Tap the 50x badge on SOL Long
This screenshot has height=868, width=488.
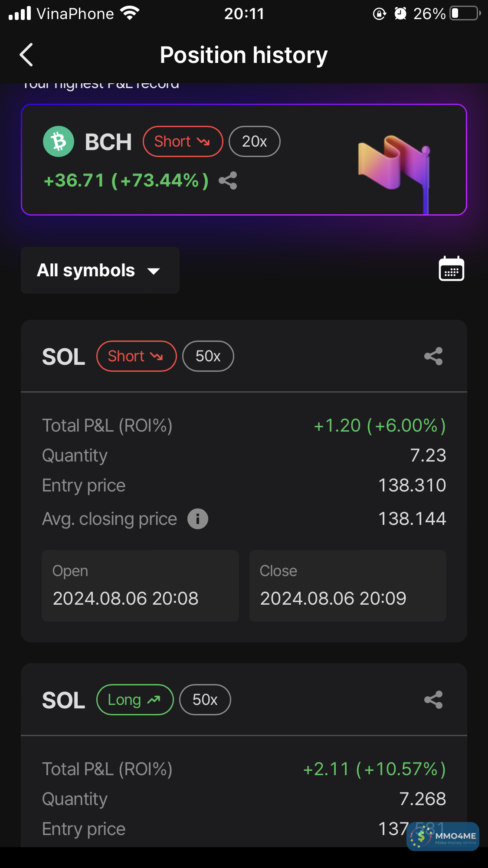pos(205,700)
